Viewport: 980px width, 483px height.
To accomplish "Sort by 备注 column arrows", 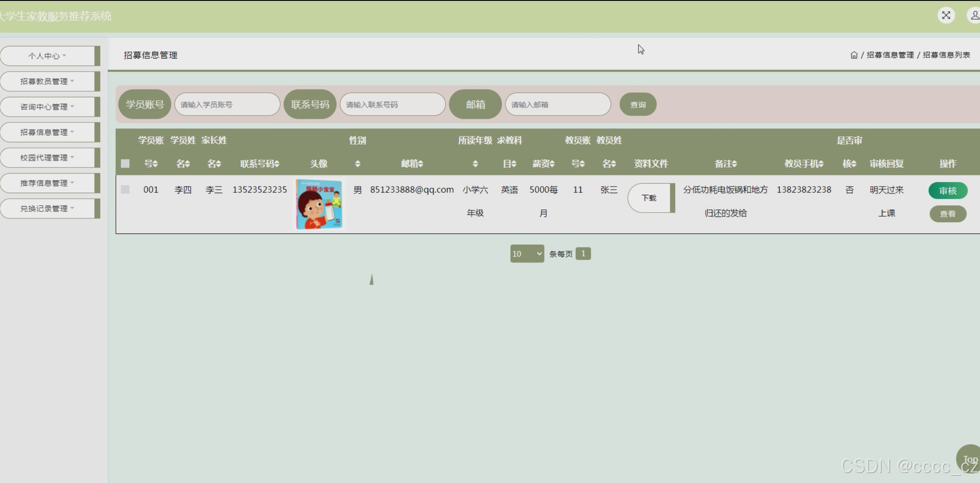I will coord(734,164).
